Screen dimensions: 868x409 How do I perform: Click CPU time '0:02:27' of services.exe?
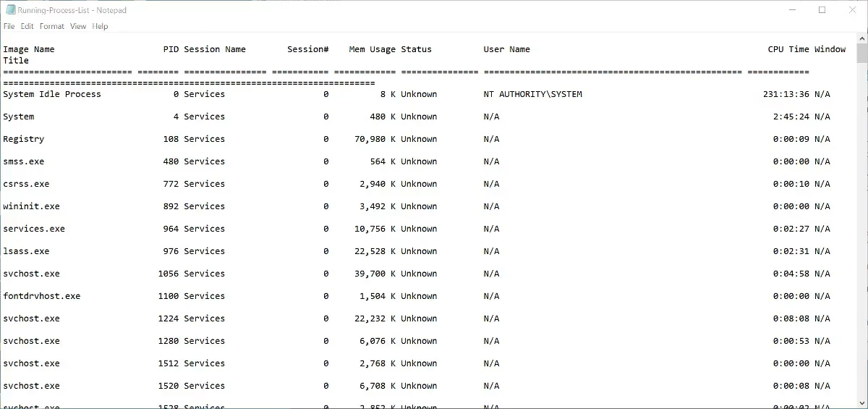click(x=791, y=229)
